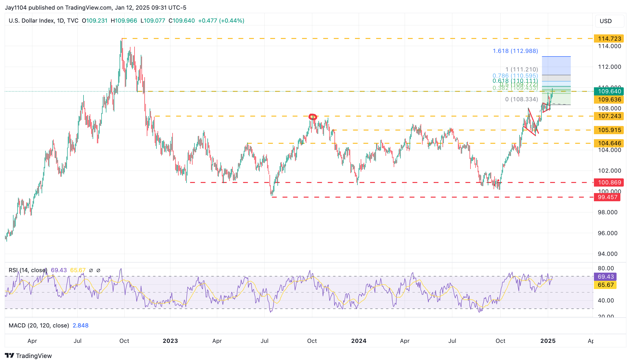Click the 80.00 label on the RSI axis

coord(606,268)
